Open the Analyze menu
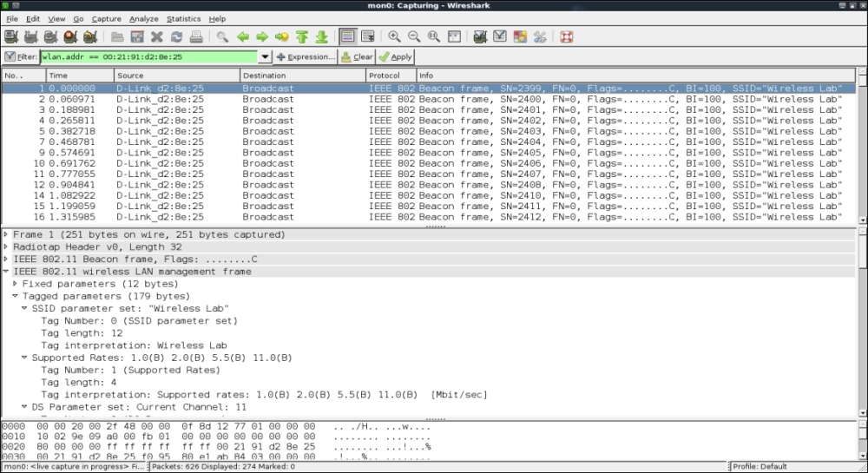 [x=144, y=19]
